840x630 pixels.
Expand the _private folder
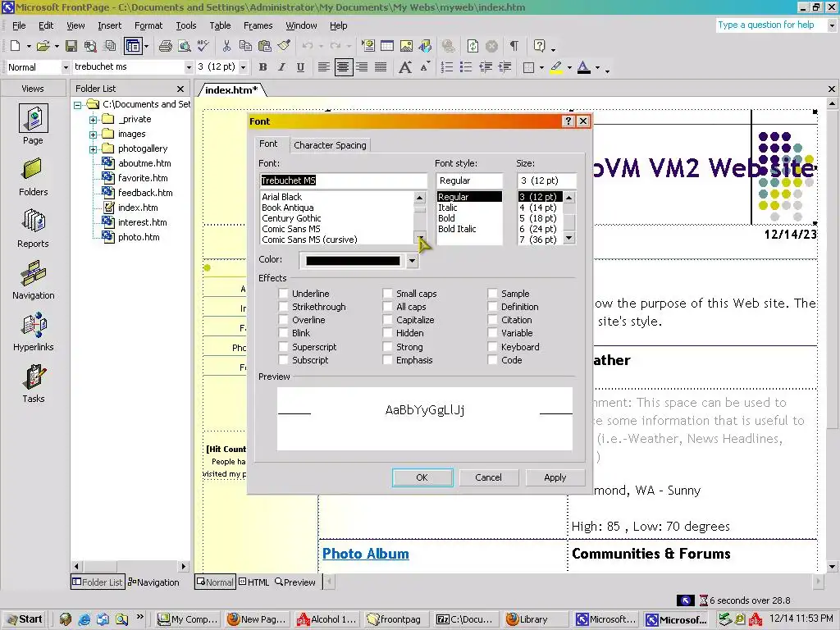(x=94, y=120)
